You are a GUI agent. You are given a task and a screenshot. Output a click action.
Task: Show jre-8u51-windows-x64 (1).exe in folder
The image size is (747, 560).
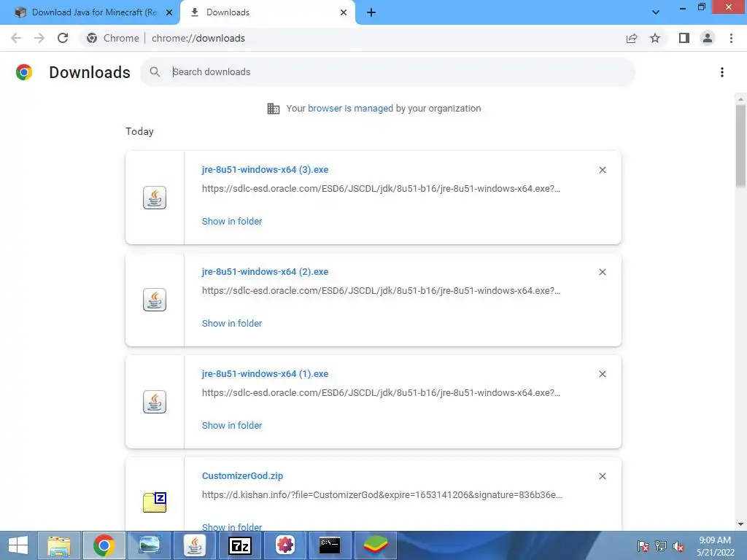click(232, 426)
